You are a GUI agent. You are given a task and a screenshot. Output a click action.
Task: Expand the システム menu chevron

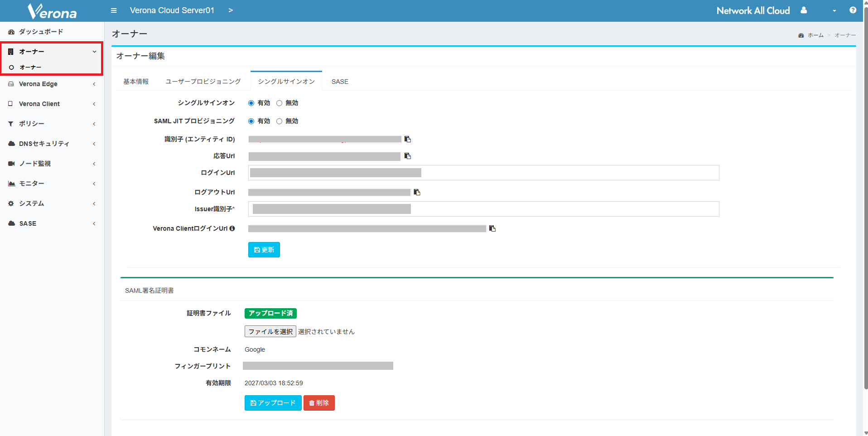(x=94, y=203)
